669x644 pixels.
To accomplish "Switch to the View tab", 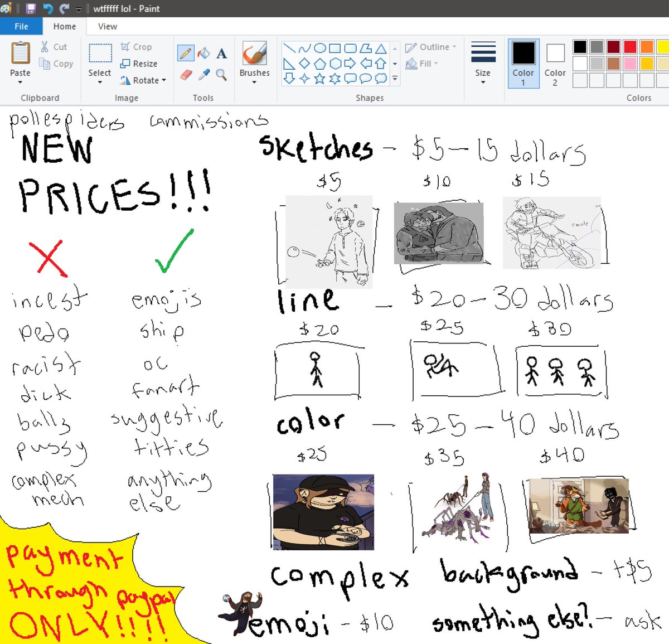I will [108, 26].
